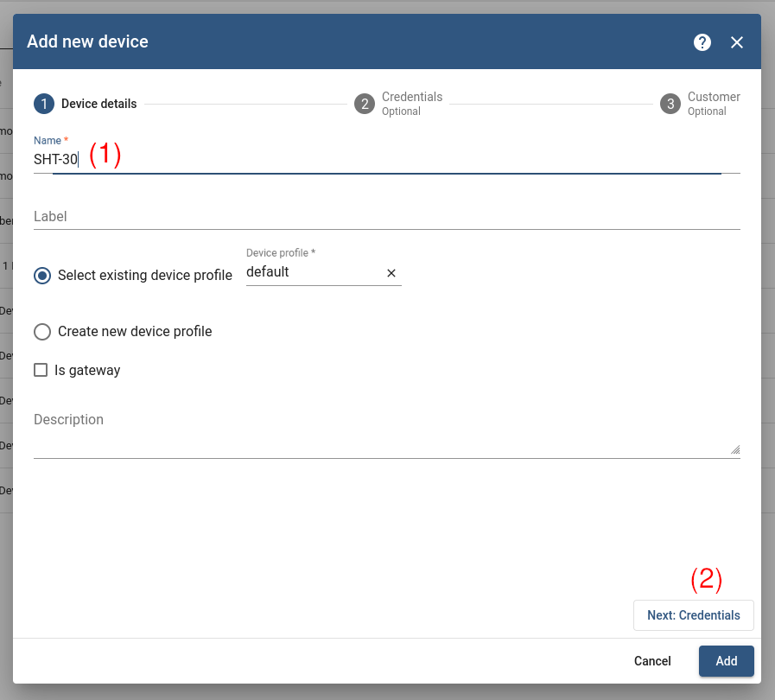Choose Create new device profile option

[x=42, y=332]
